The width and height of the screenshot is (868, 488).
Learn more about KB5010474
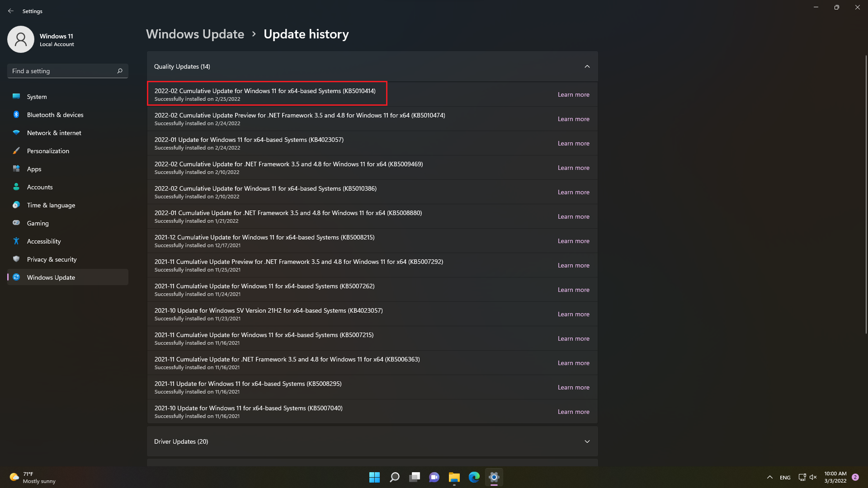pos(573,119)
